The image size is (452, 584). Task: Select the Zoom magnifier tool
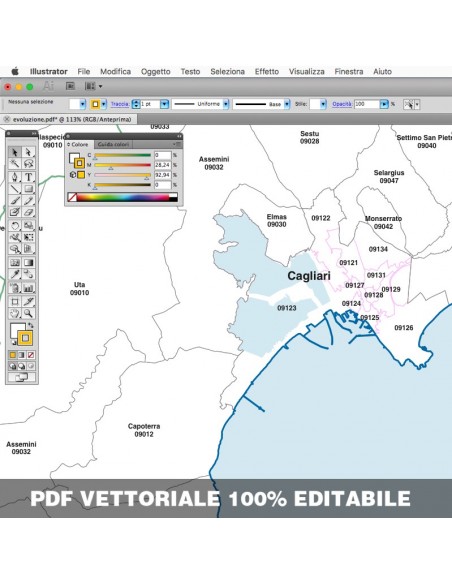[x=29, y=313]
